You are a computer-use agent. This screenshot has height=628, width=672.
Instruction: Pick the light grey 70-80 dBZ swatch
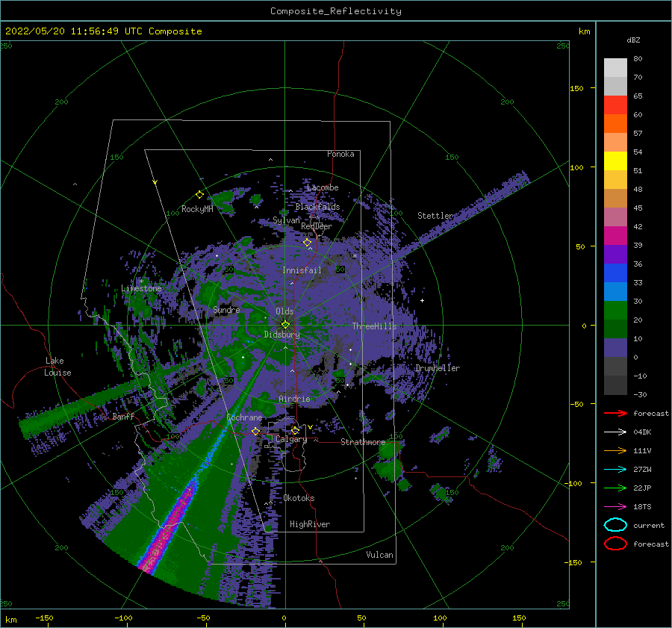(615, 68)
